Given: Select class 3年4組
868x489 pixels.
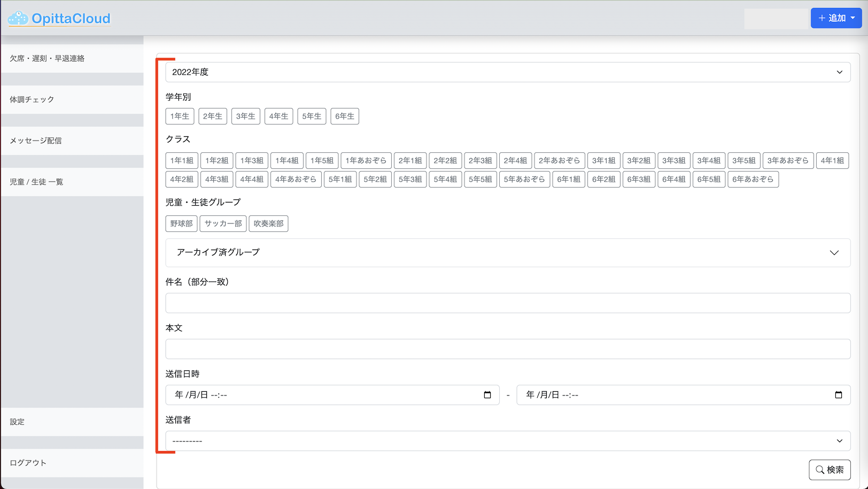Looking at the screenshot, I should [x=709, y=160].
